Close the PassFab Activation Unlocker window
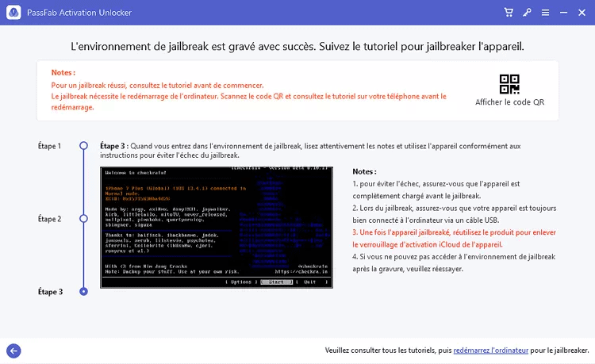Viewport: 595px width, 364px height. 582,13
